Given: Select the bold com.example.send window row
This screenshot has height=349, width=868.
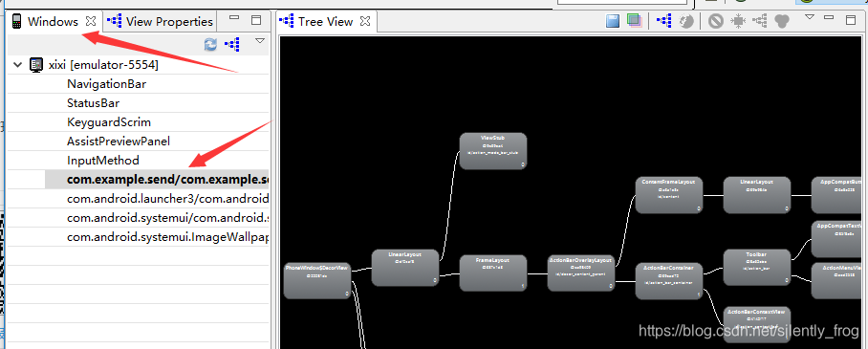Looking at the screenshot, I should tap(157, 180).
